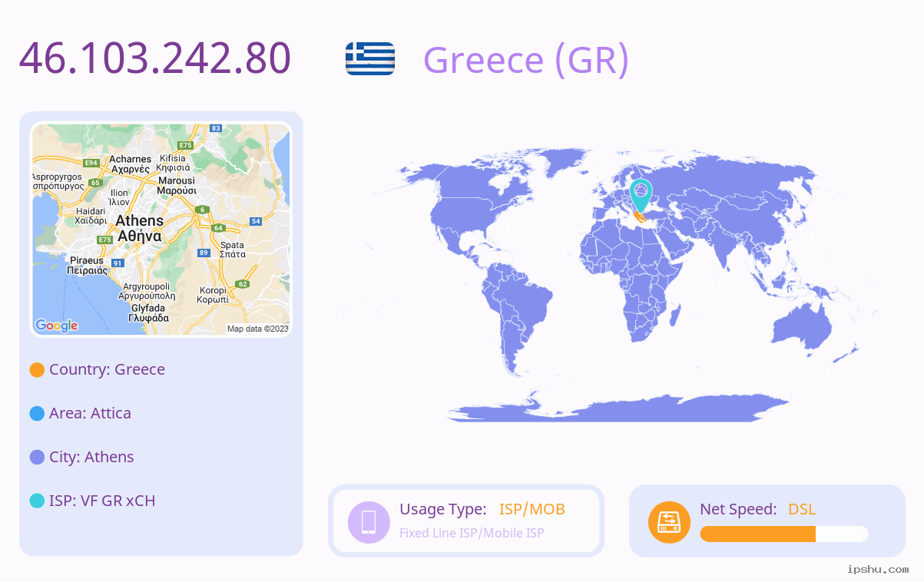Click the Fixed Line ISP/Mobile ISP subtitle
The image size is (924, 582).
click(472, 533)
